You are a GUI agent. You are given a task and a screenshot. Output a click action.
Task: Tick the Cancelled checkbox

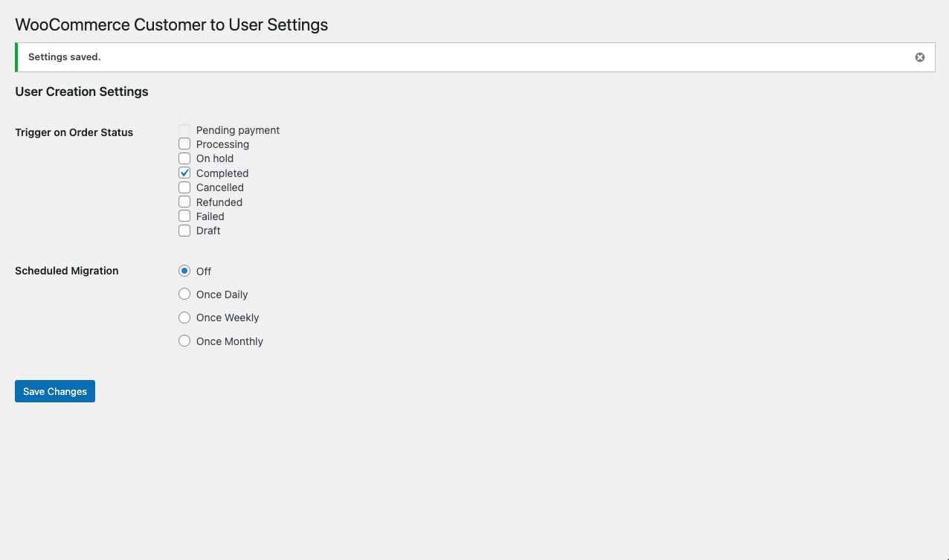coord(184,187)
